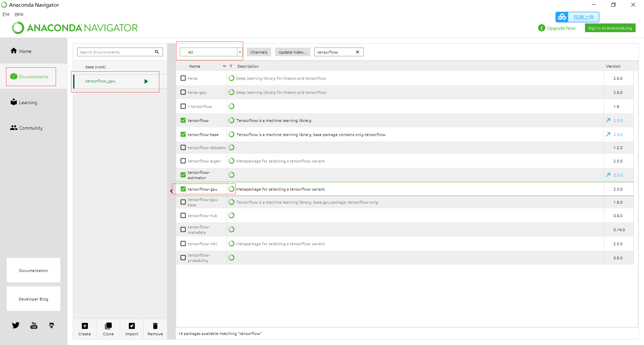Import an environment

click(132, 329)
